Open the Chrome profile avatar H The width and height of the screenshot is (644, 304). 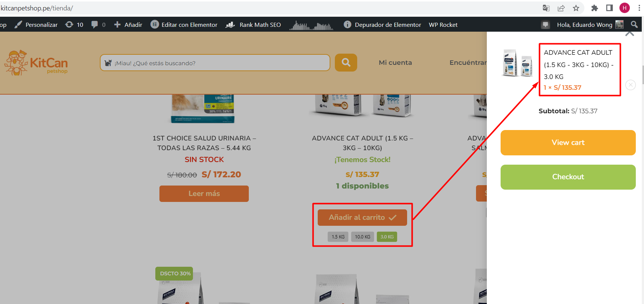click(x=625, y=8)
